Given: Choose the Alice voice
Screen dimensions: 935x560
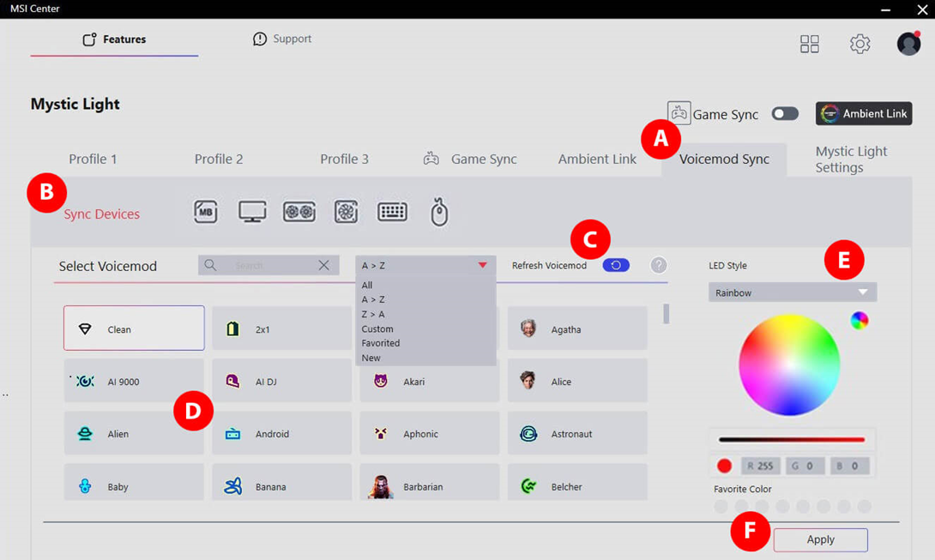Looking at the screenshot, I should click(577, 381).
